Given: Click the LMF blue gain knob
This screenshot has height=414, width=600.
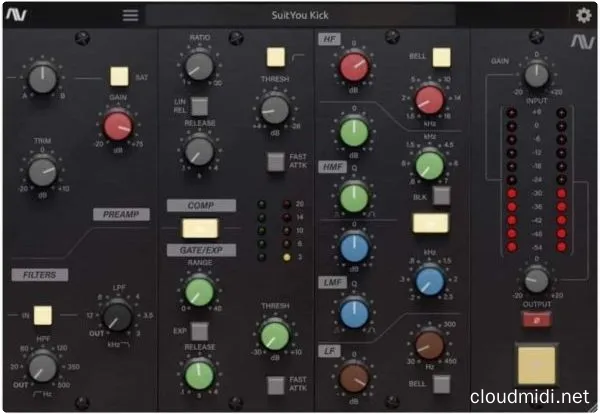Looking at the screenshot, I should click(354, 248).
